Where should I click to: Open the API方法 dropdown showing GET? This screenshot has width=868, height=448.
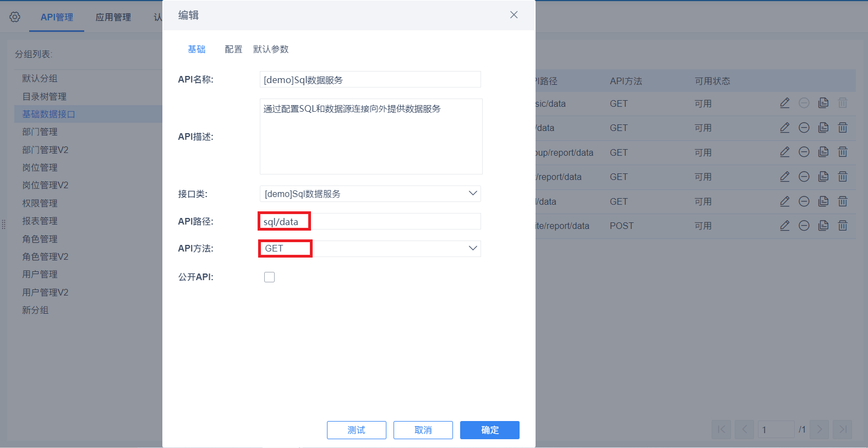[x=370, y=248]
